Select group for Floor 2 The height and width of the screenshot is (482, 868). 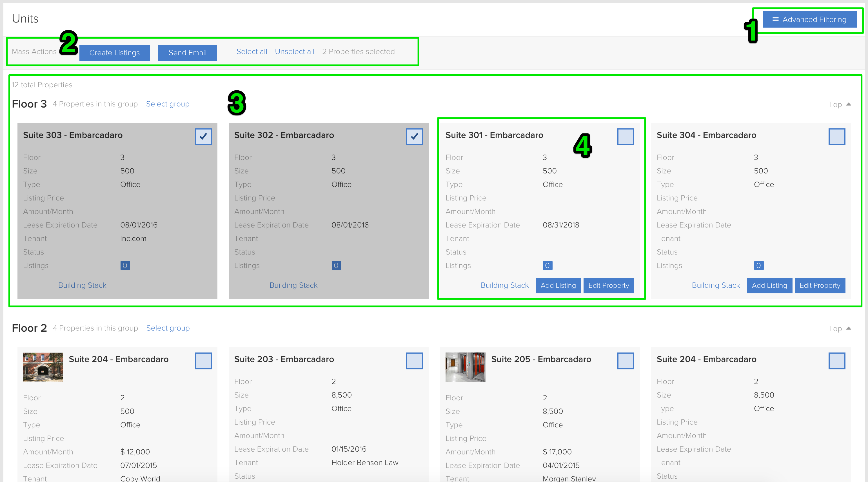168,328
